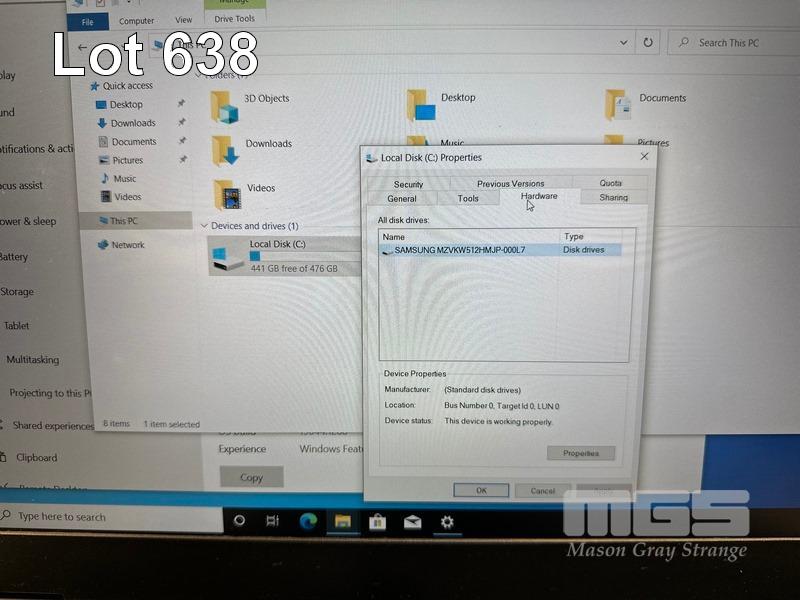Open the Tools tab in Properties
The image size is (800, 600).
click(x=468, y=199)
